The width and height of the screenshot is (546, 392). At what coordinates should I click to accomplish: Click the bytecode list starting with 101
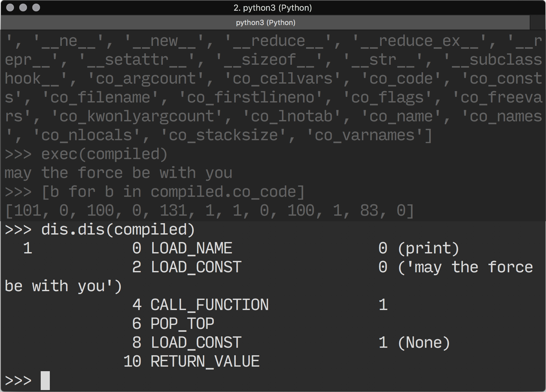tap(209, 210)
